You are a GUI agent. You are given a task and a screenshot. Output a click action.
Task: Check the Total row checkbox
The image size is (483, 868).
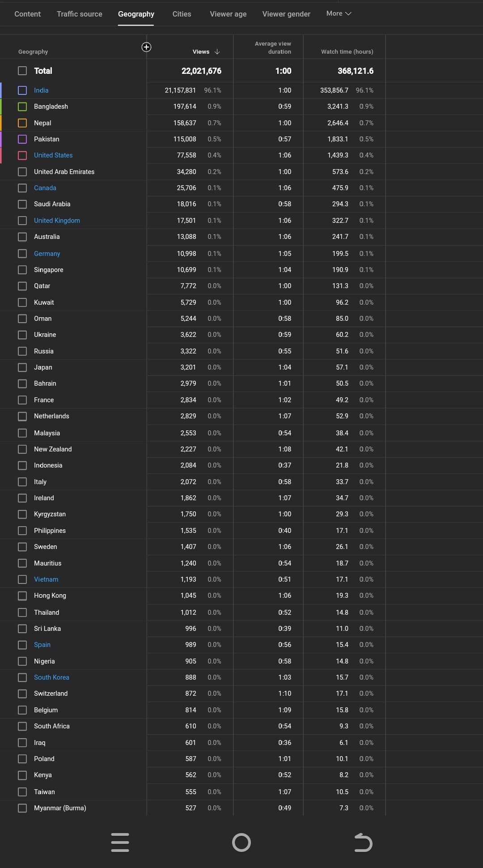click(x=22, y=71)
